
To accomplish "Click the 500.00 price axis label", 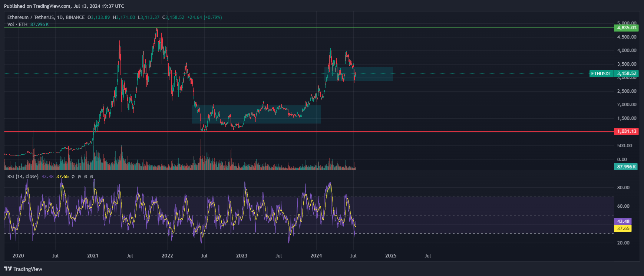I will [x=625, y=146].
